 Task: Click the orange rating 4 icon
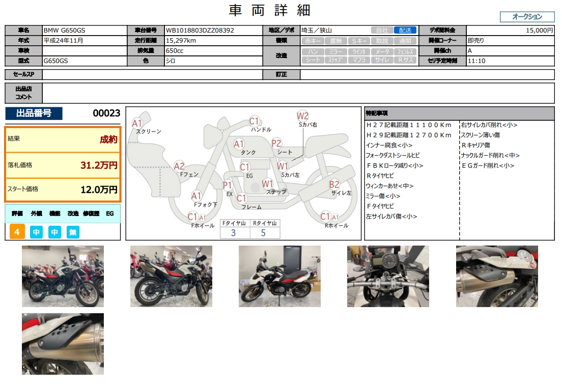[17, 232]
